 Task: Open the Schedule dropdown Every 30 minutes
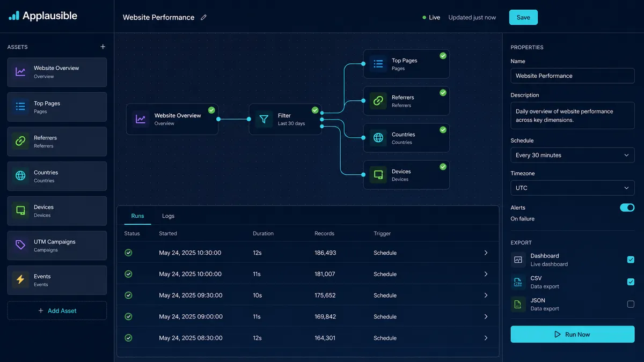click(x=573, y=155)
